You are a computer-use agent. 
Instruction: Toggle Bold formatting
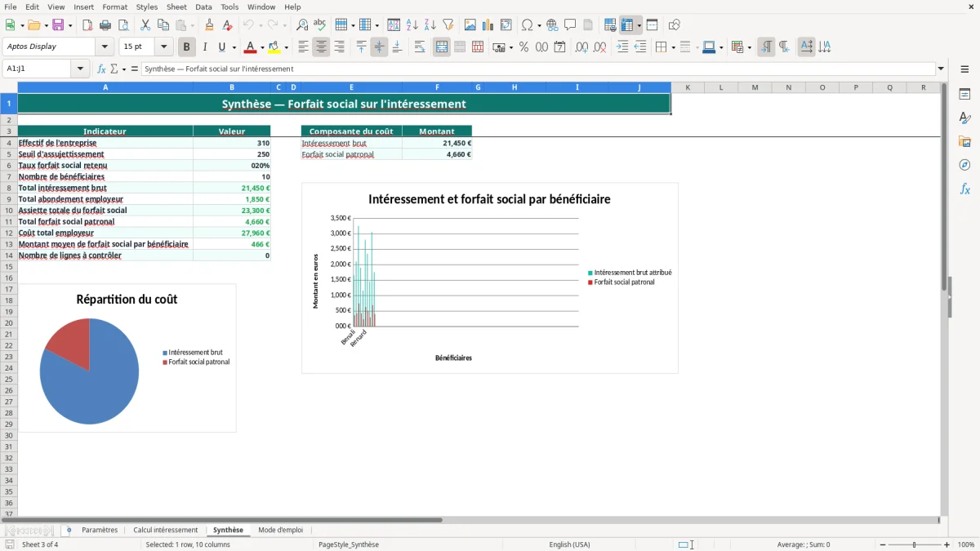pyautogui.click(x=187, y=47)
